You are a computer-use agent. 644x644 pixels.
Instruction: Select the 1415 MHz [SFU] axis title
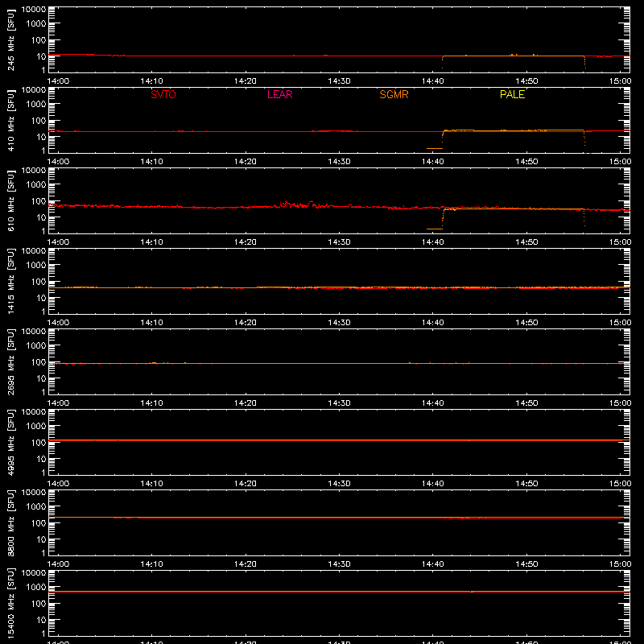(10, 281)
